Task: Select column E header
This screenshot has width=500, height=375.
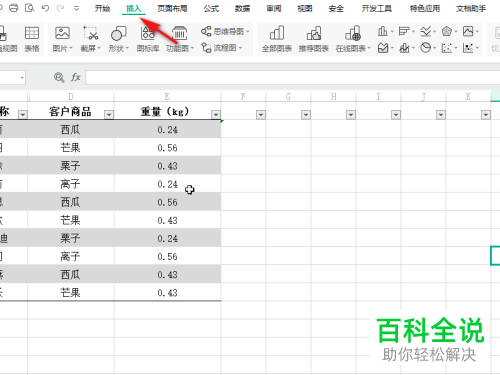Action: [x=167, y=97]
